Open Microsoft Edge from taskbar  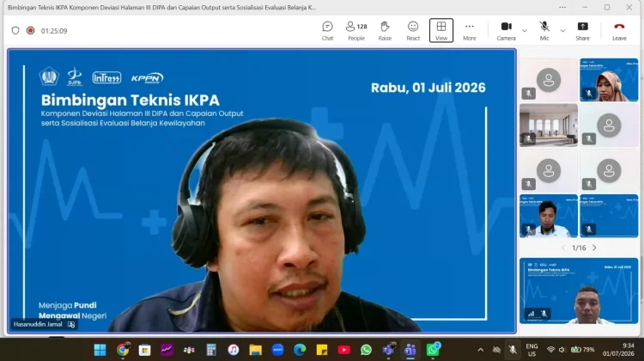[300, 350]
